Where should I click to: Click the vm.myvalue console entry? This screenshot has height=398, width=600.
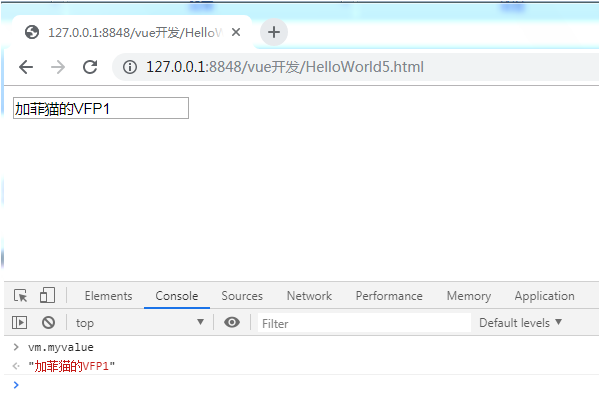(x=61, y=347)
